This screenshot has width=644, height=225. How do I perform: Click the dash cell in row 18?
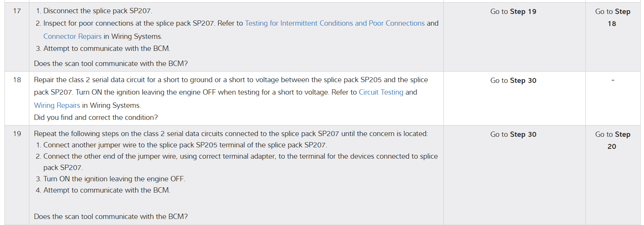tap(613, 80)
